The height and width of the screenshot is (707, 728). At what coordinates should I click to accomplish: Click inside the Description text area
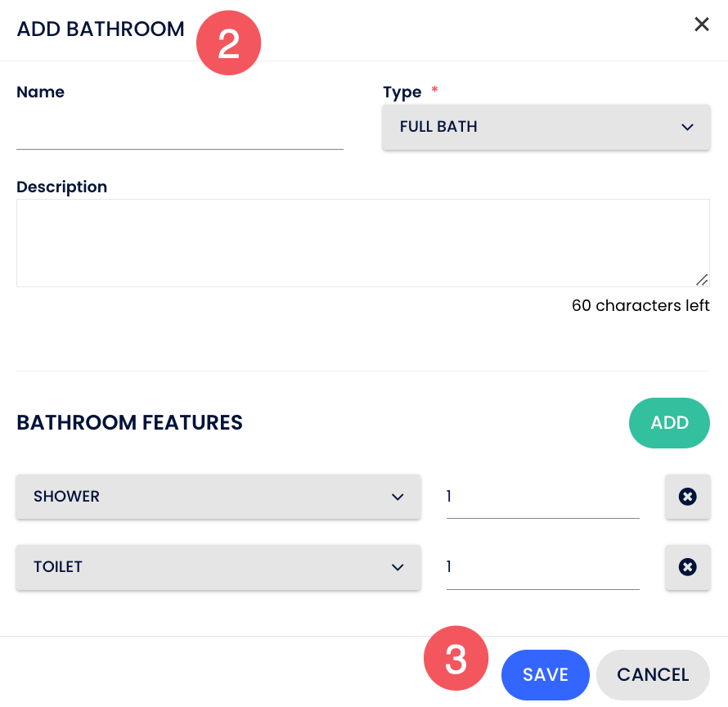(x=362, y=242)
